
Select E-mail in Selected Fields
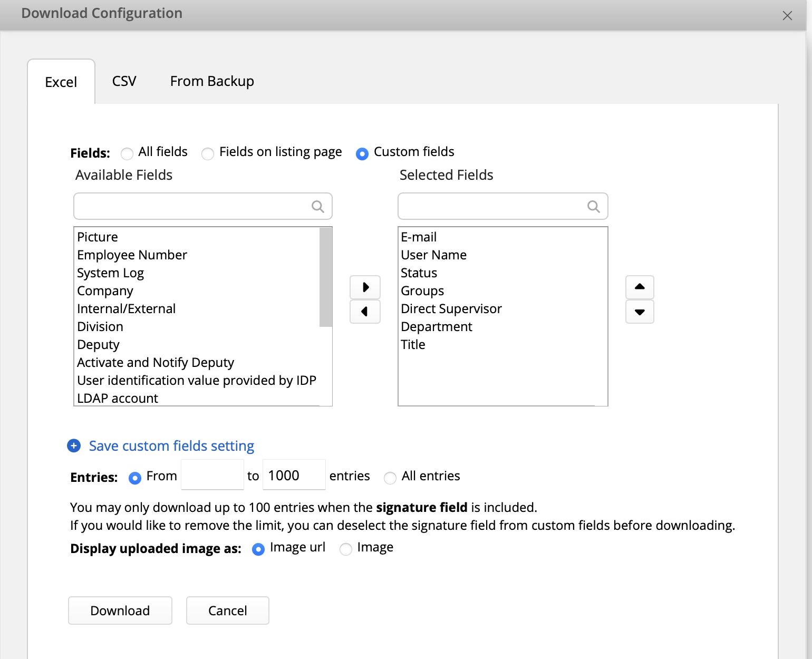[503, 237]
